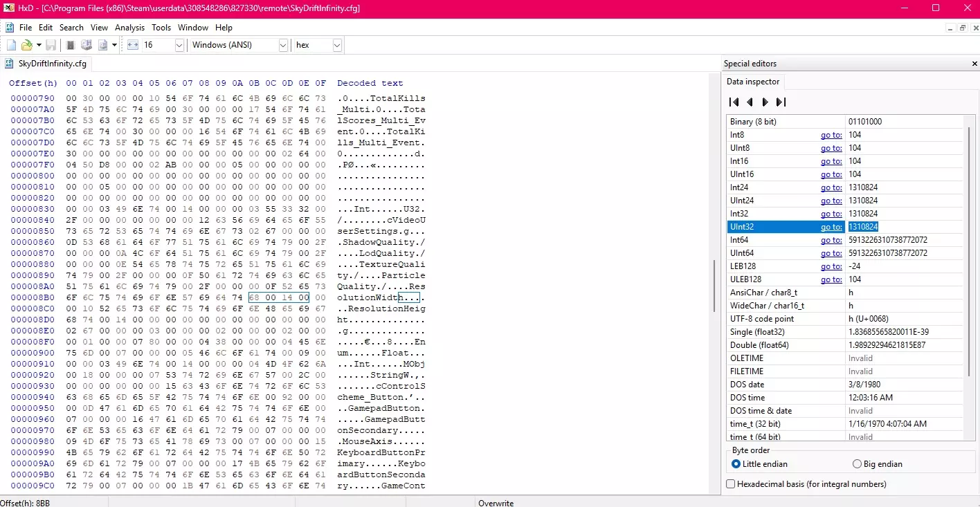The width and height of the screenshot is (980, 507).
Task: Click the Overwrite mode status bar entry
Action: (x=496, y=503)
